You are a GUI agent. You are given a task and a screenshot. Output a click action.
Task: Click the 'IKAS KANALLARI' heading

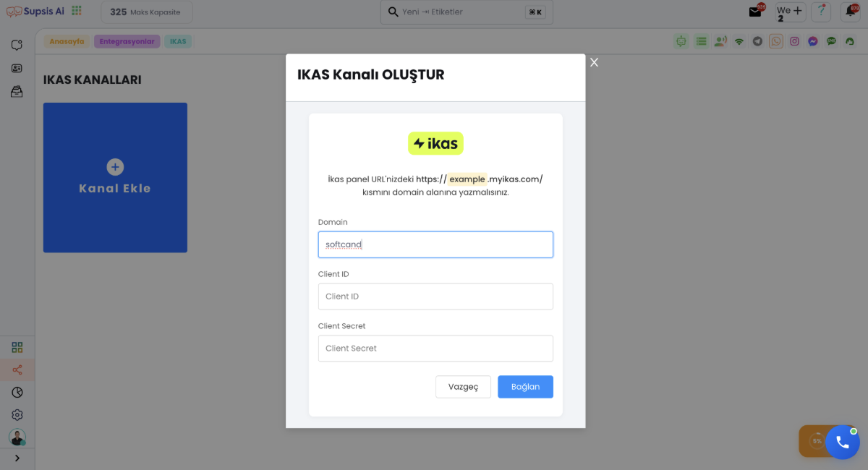point(93,80)
